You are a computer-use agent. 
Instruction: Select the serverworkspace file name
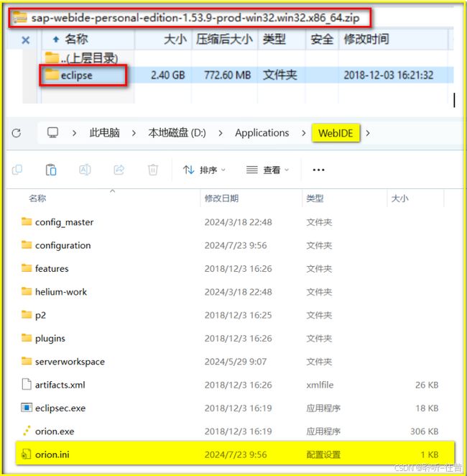pos(70,362)
